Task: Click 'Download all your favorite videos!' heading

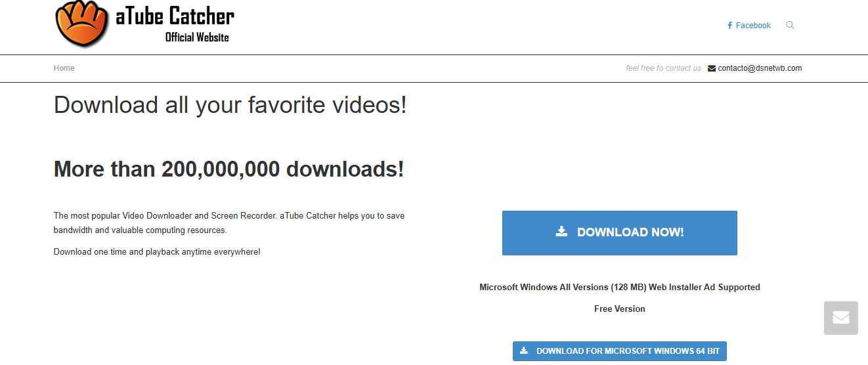Action: coord(230,105)
